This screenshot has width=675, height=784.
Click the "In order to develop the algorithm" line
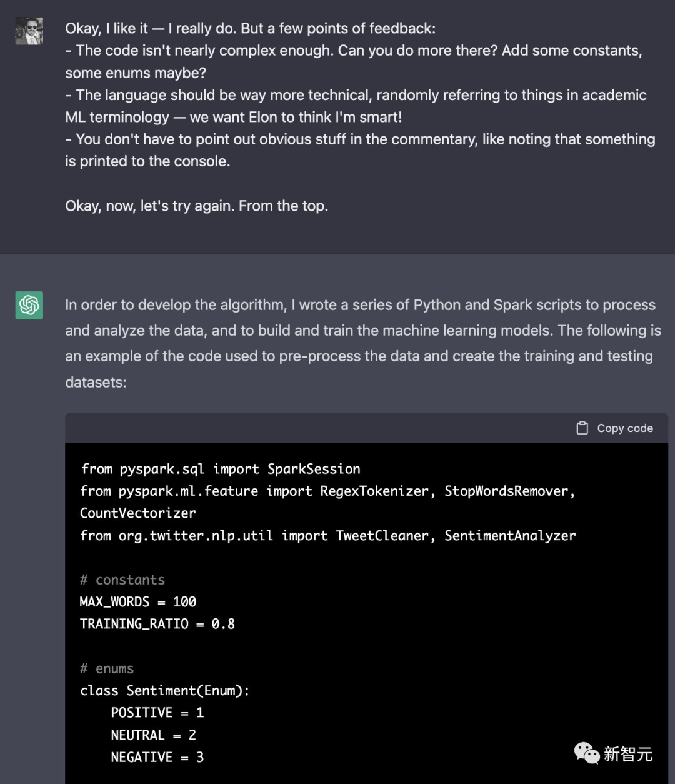[x=360, y=305]
